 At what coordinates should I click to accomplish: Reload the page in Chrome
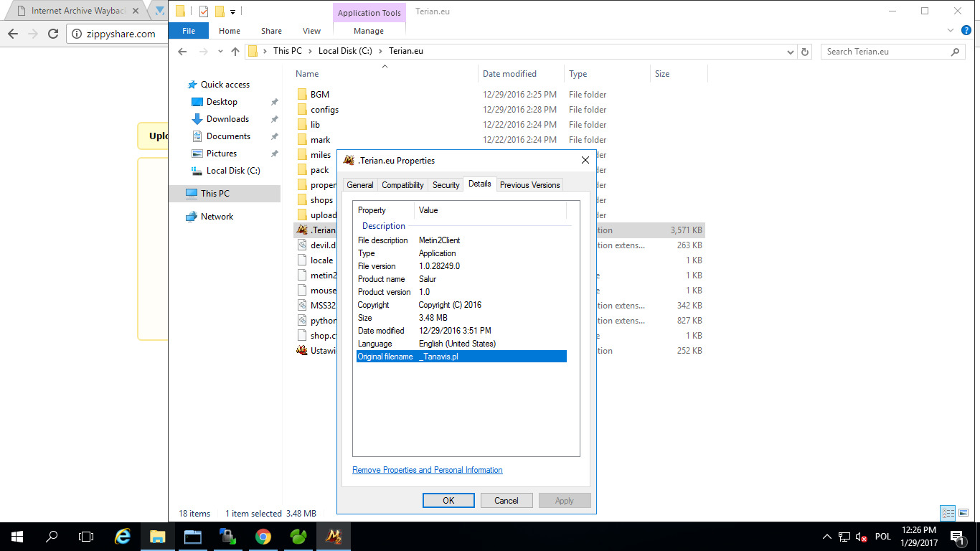(x=52, y=34)
